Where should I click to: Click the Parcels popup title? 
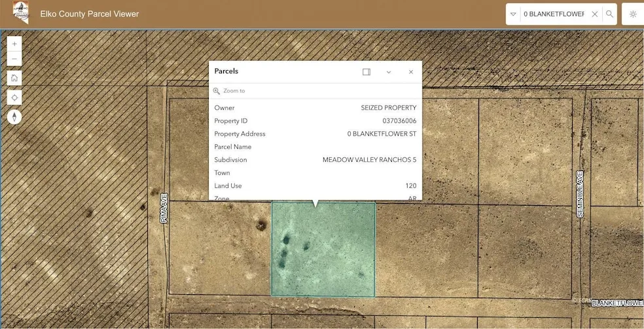pyautogui.click(x=226, y=71)
